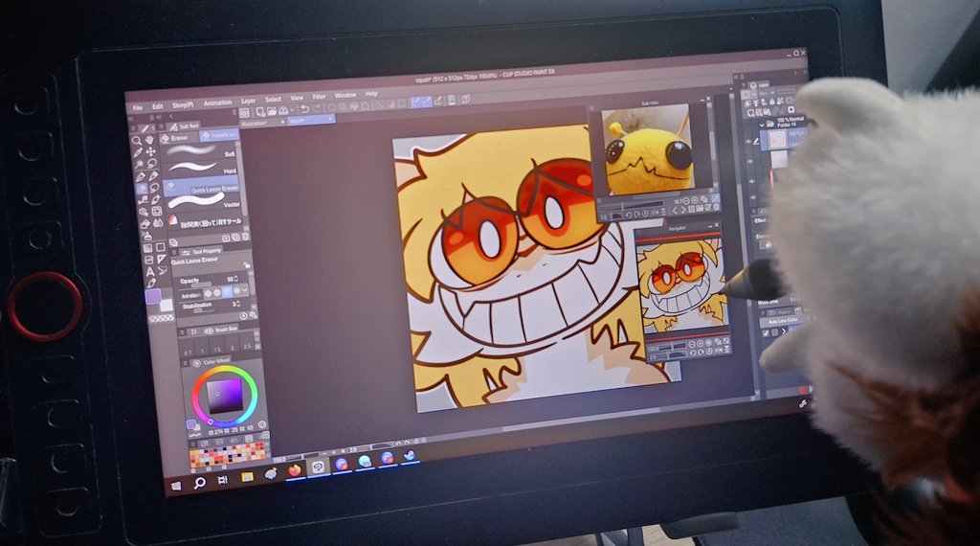This screenshot has width=980, height=546.
Task: Open Firefox from the Windows taskbar
Action: 295,471
